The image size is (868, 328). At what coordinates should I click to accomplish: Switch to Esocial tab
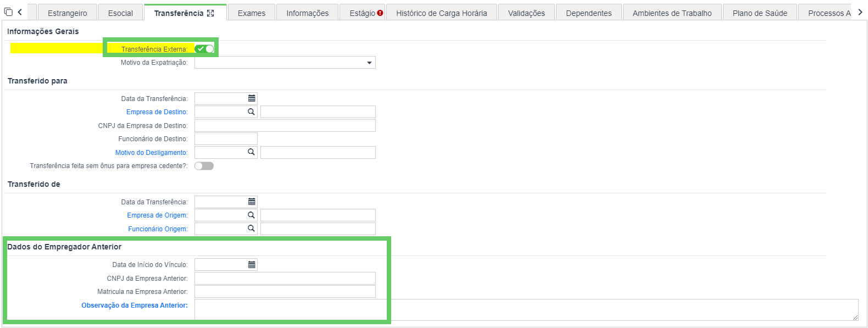[x=120, y=13]
